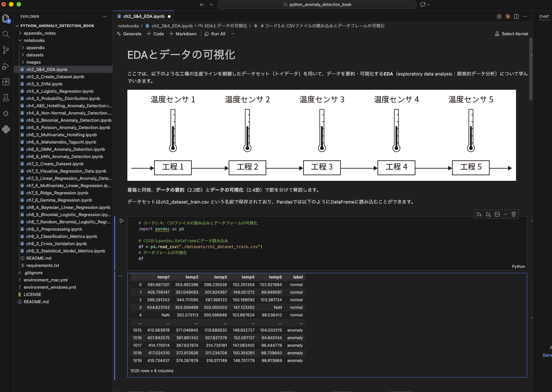Execute the cell and cells below
The height and width of the screenshot is (392, 552).
point(488,214)
